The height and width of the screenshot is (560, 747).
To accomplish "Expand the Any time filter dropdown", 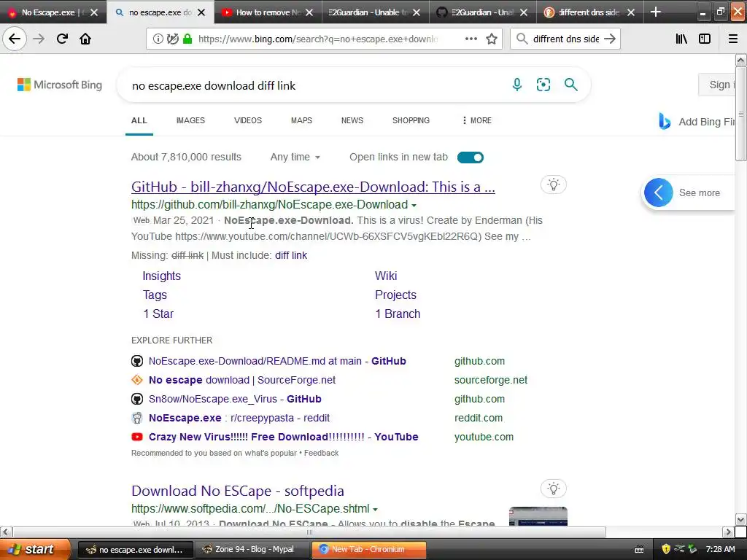I will click(295, 157).
